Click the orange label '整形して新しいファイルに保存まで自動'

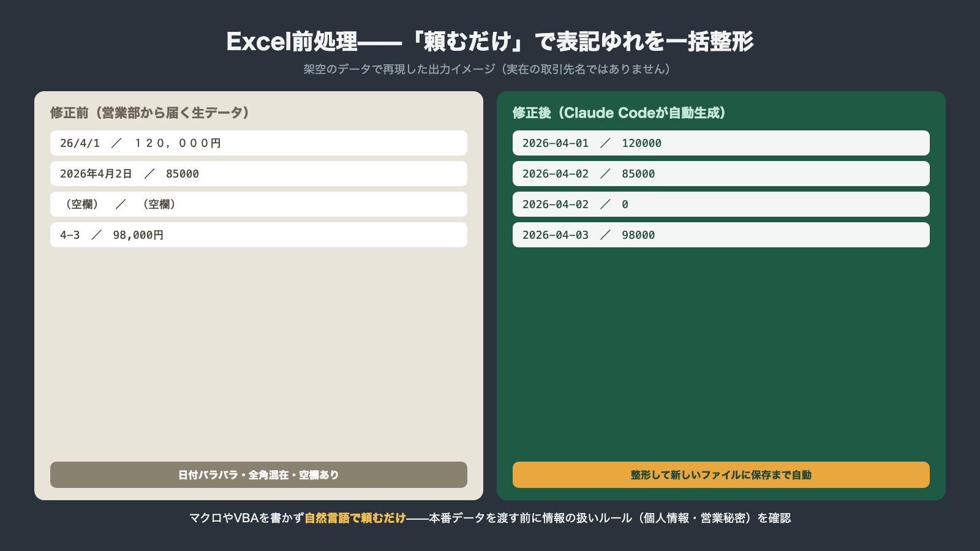click(x=721, y=474)
